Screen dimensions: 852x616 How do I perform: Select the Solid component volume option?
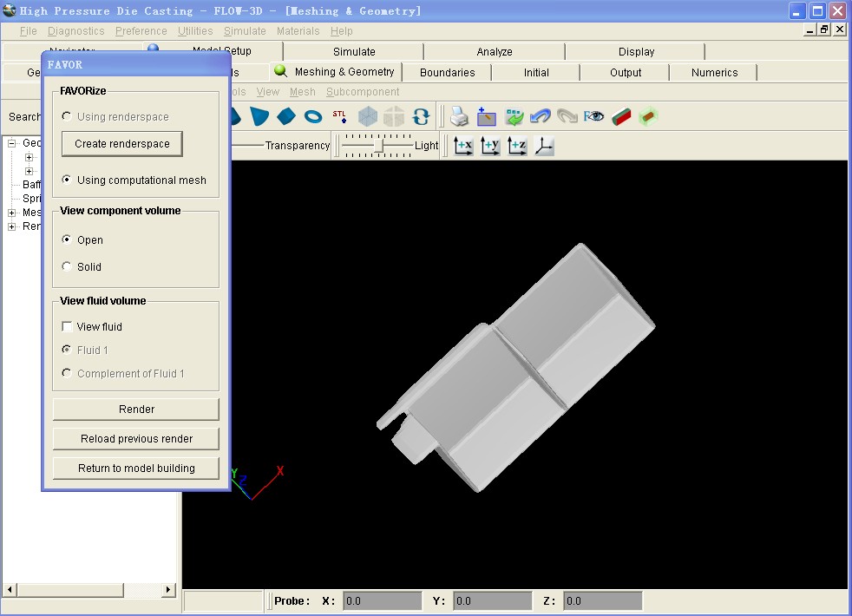tap(67, 267)
